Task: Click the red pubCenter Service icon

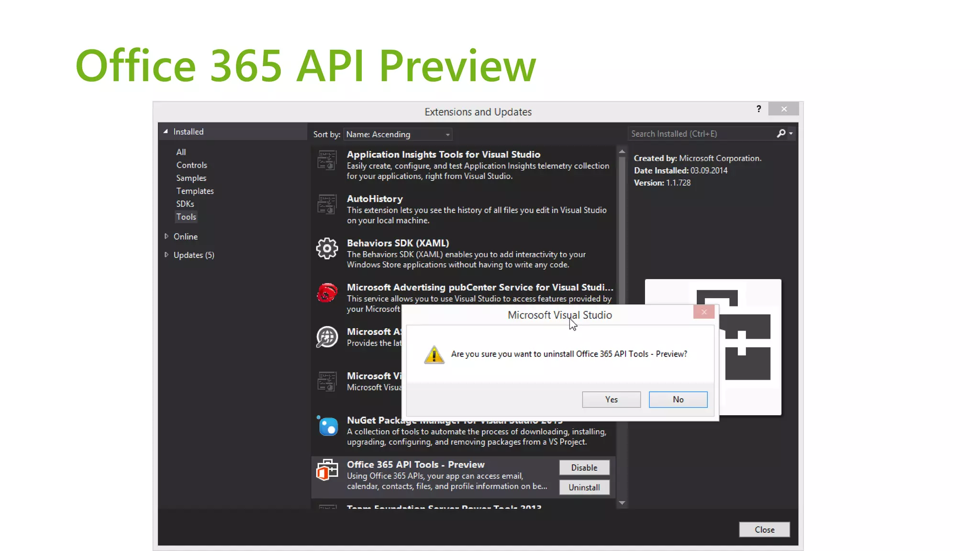Action: pos(327,293)
